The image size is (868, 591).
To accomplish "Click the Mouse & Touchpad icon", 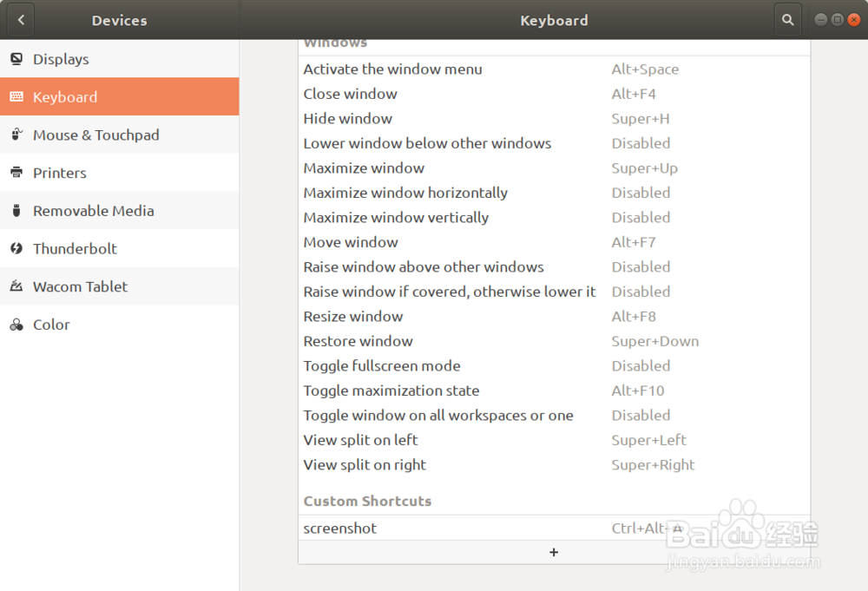I will pyautogui.click(x=16, y=135).
